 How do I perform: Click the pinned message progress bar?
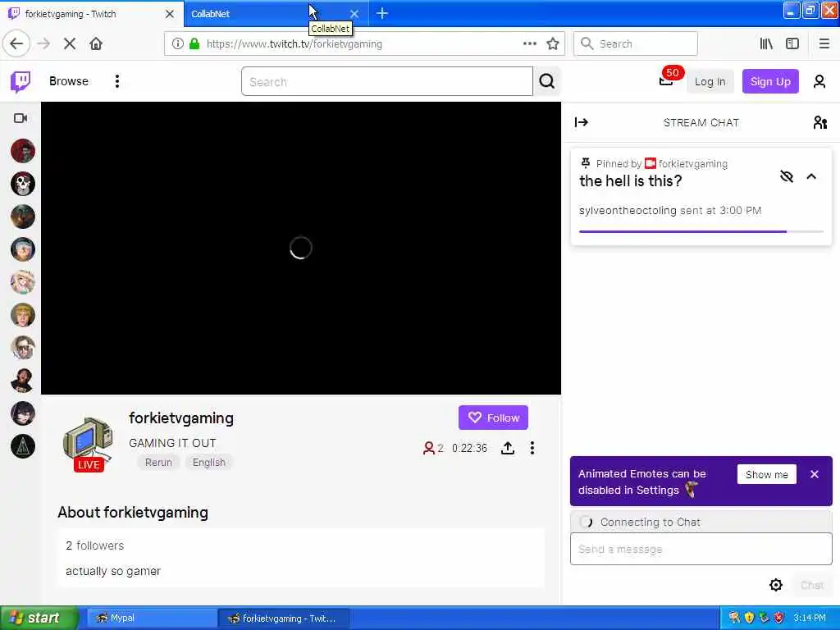point(701,231)
